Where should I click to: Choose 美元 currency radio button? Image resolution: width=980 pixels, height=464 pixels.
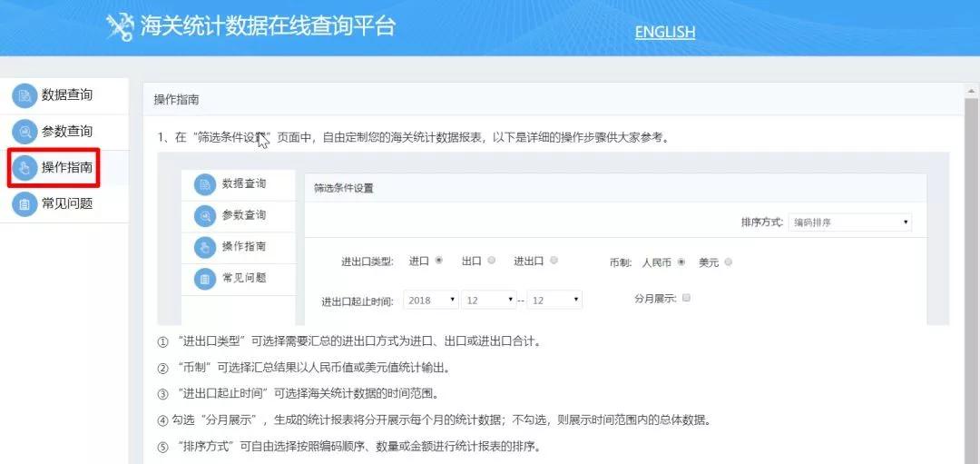pos(728,262)
